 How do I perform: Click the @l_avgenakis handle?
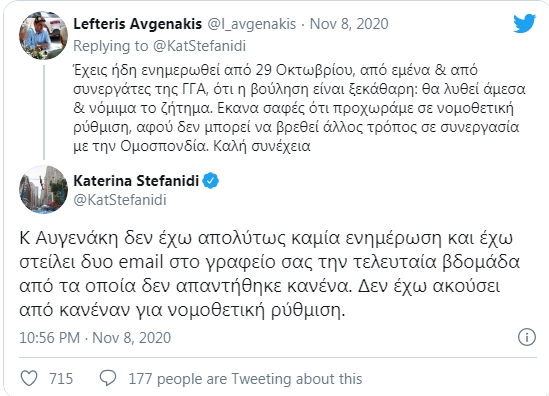click(252, 24)
